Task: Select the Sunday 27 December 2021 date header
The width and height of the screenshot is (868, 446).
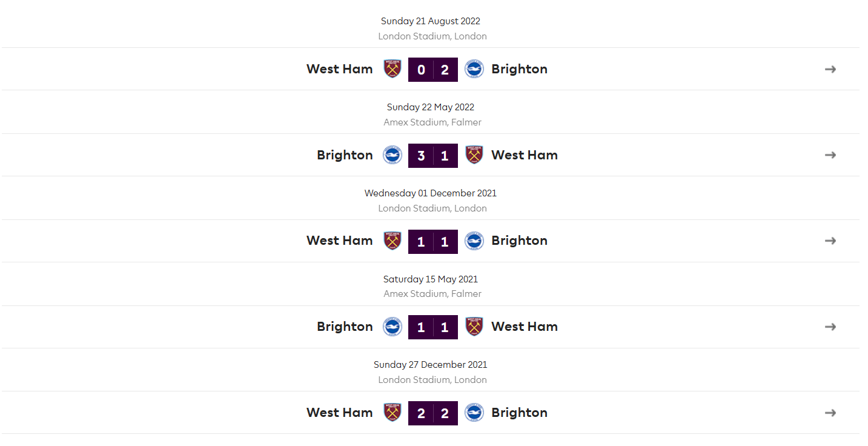Action: 431,365
